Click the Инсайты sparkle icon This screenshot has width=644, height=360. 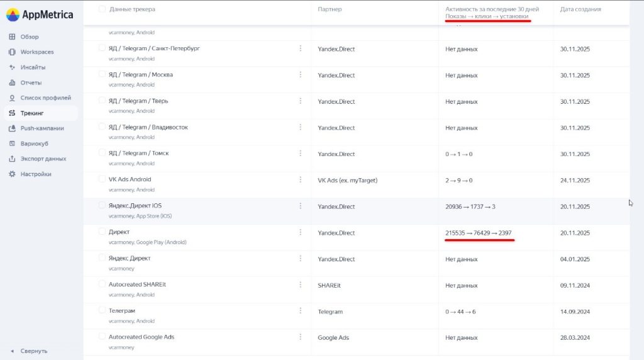(x=12, y=67)
